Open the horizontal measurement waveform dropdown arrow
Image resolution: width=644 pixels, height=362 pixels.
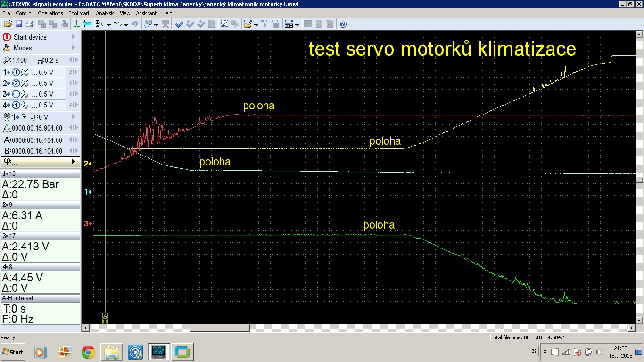[x=126, y=25]
